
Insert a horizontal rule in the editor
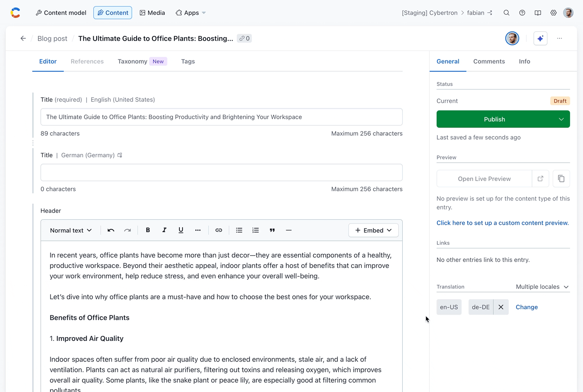click(289, 230)
